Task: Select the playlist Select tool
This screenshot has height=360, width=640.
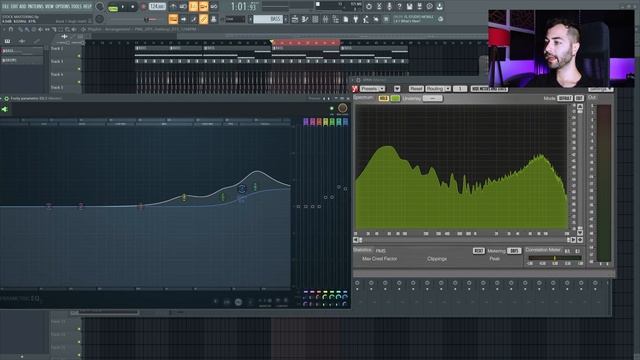Action: 60,29
